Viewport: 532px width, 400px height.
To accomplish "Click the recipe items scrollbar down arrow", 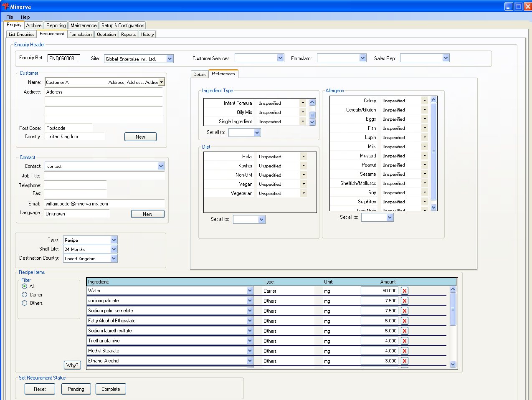I will coord(453,365).
